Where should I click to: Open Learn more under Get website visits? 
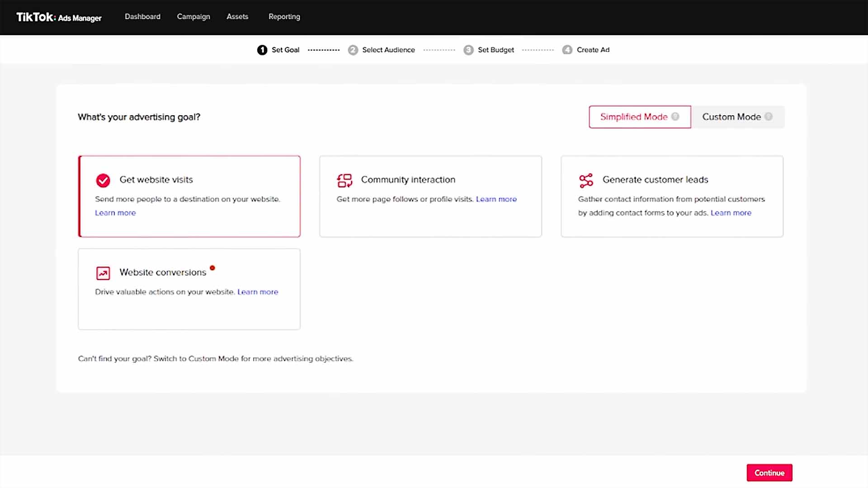(115, 213)
